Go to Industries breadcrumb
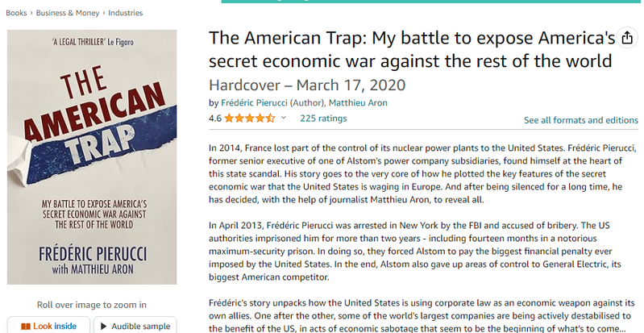This screenshot has height=333, width=644. tap(125, 13)
